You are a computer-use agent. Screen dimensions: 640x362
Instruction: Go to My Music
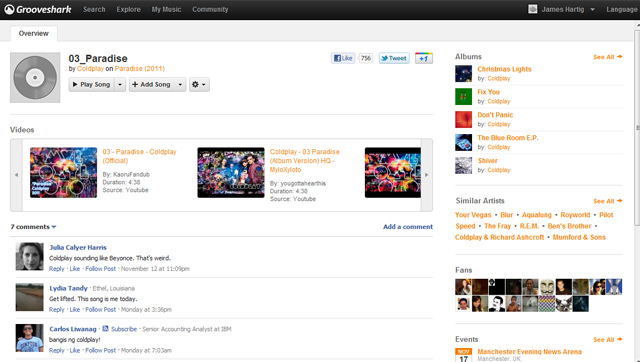tap(166, 9)
